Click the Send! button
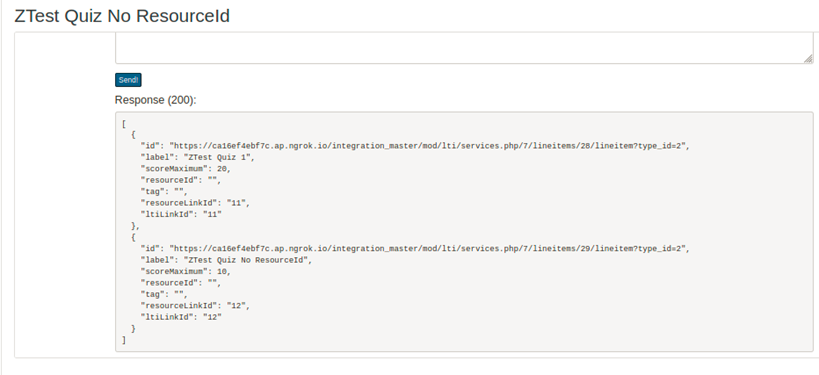 [128, 80]
